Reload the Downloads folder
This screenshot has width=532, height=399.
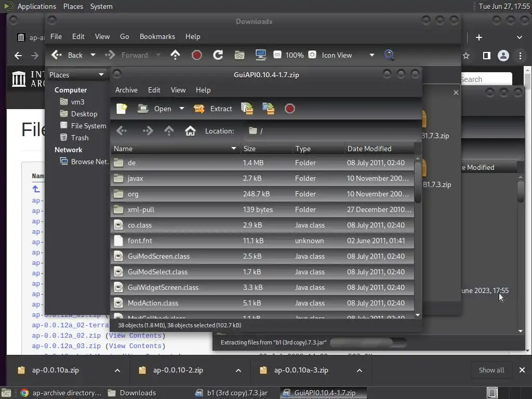pos(218,55)
